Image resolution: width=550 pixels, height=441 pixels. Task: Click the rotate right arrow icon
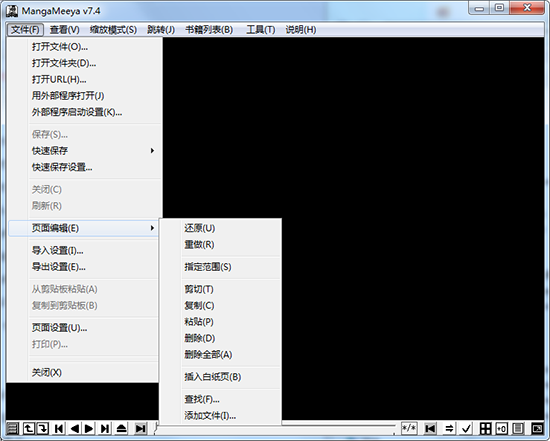click(x=43, y=428)
